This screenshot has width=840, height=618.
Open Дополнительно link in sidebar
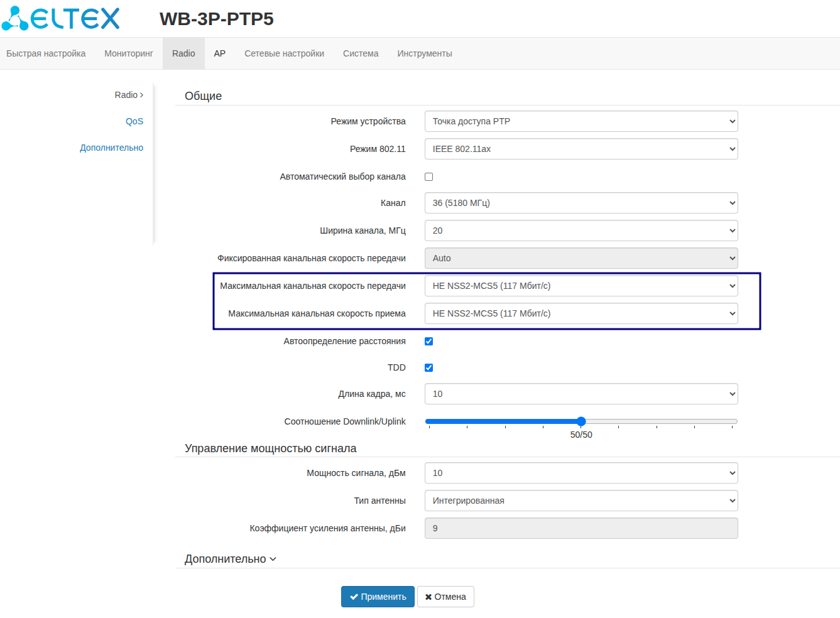[x=111, y=148]
